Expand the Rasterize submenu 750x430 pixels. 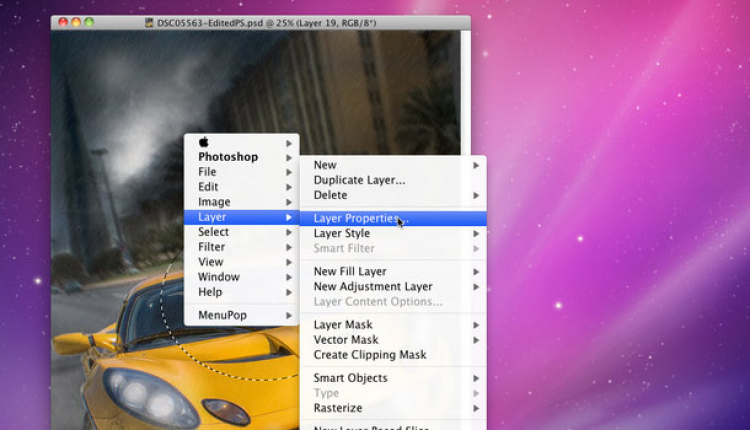pyautogui.click(x=393, y=408)
